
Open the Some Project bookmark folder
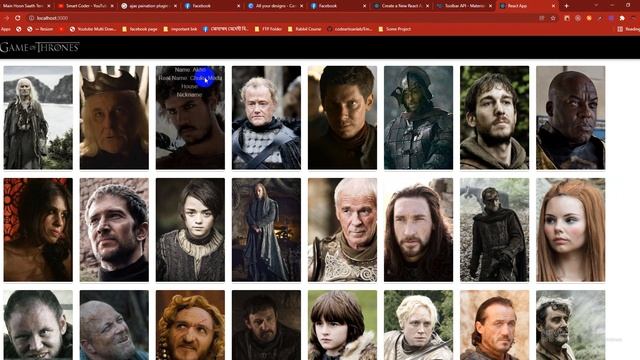pyautogui.click(x=394, y=29)
